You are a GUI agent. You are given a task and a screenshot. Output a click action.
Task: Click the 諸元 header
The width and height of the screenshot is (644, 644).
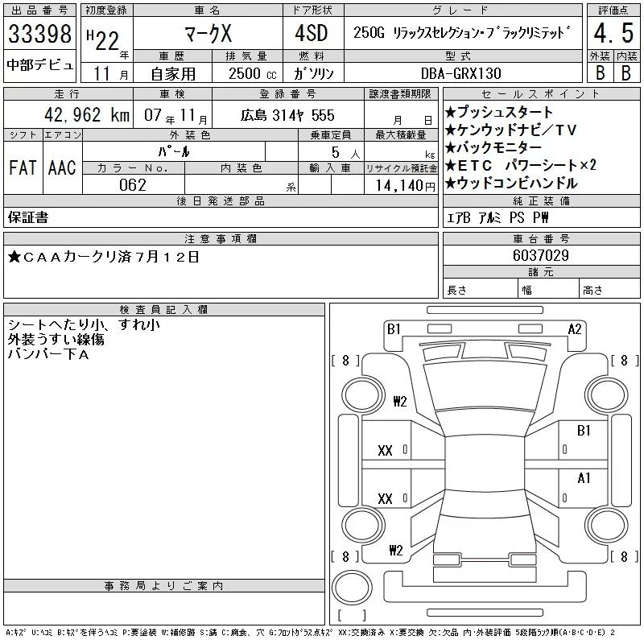[x=541, y=272]
